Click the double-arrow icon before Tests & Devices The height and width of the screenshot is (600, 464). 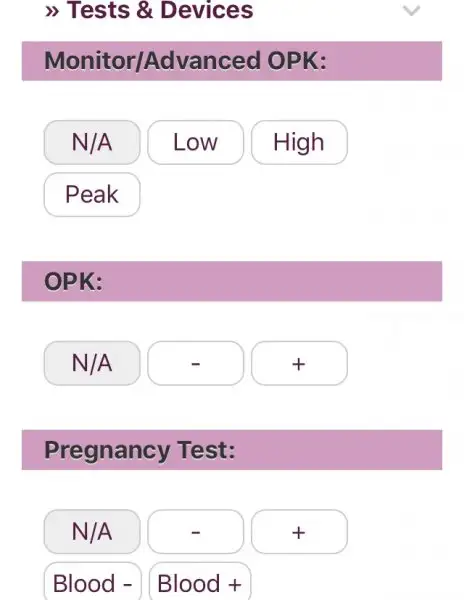pos(52,11)
